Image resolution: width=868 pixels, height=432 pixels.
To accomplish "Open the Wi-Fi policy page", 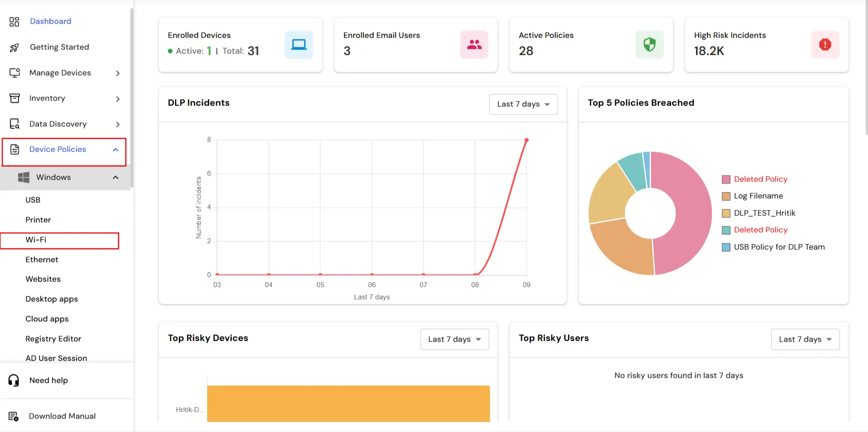I will pos(36,240).
